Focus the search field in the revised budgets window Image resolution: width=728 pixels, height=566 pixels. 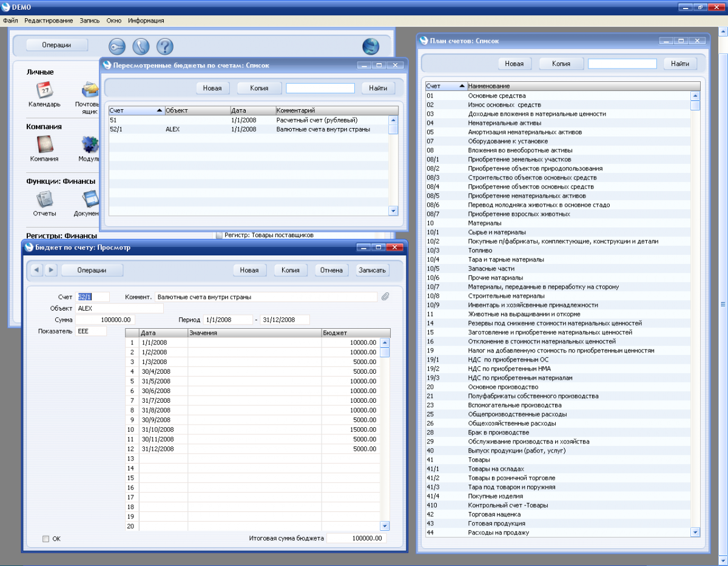coord(320,88)
